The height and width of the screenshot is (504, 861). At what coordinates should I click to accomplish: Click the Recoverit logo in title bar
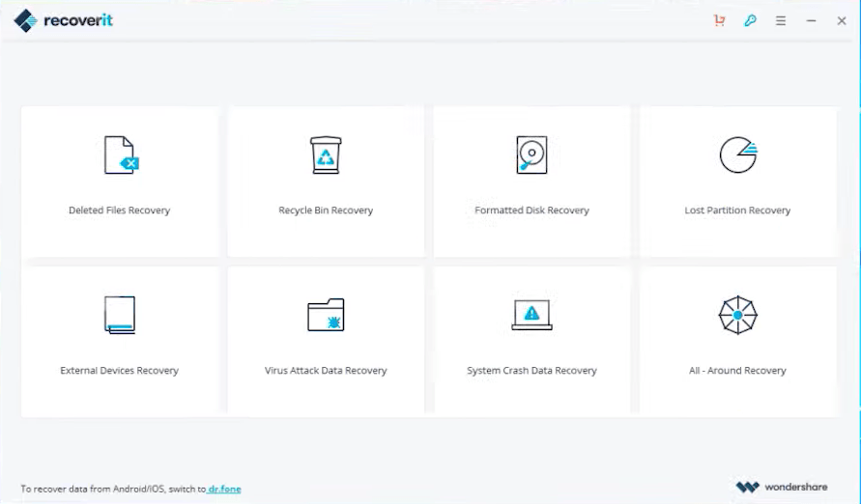pyautogui.click(x=64, y=20)
